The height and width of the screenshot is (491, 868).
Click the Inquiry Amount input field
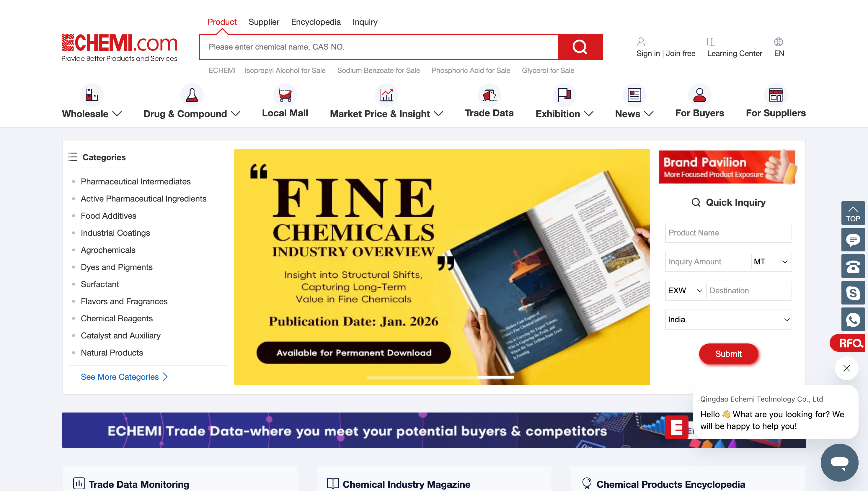[709, 262]
